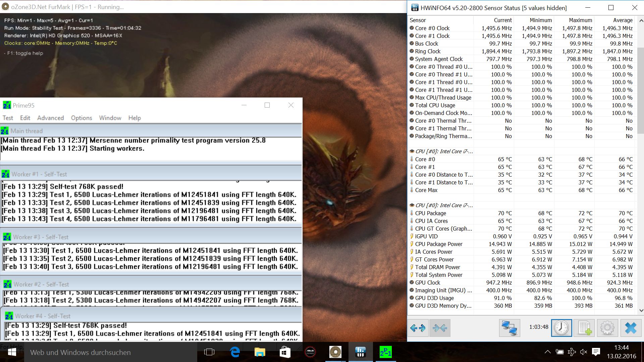Click the taskbar search box
644x362 pixels.
111,352
